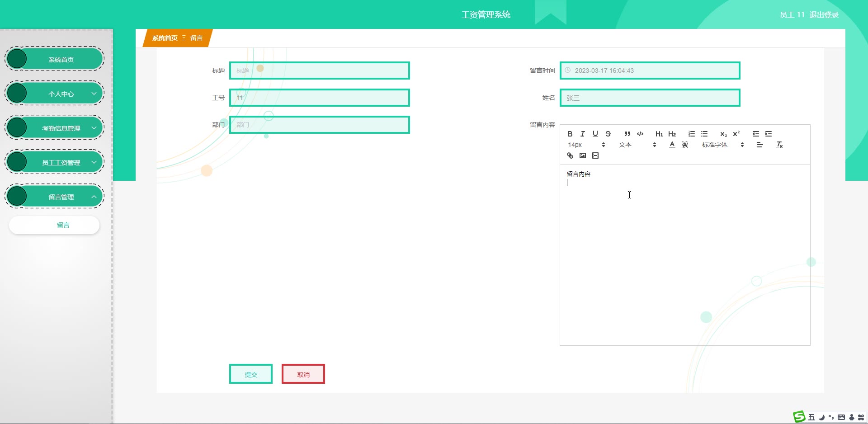This screenshot has height=424, width=868.
Task: Open the 留言 submenu item
Action: (54, 225)
